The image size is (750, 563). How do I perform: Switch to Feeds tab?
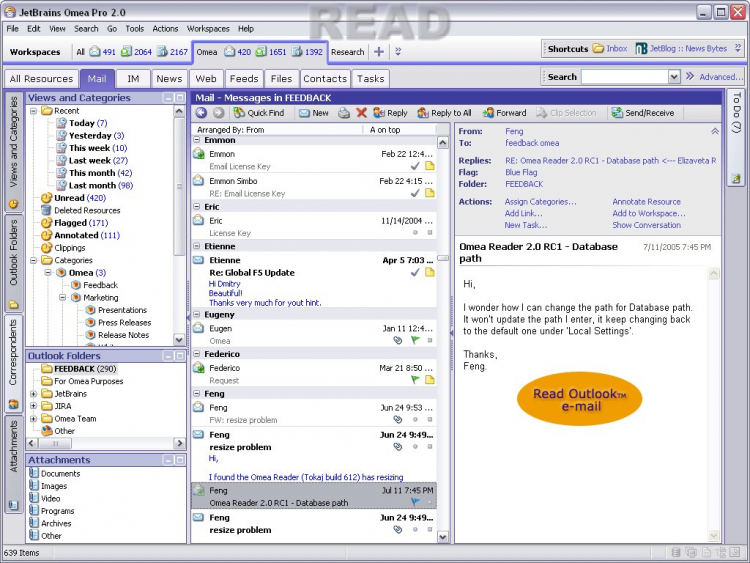(x=244, y=79)
